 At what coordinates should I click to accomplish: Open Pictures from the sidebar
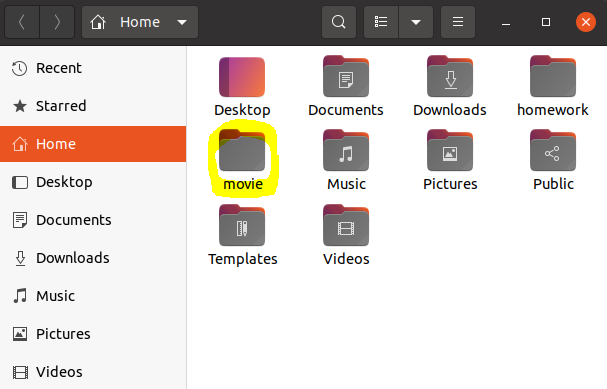93,334
